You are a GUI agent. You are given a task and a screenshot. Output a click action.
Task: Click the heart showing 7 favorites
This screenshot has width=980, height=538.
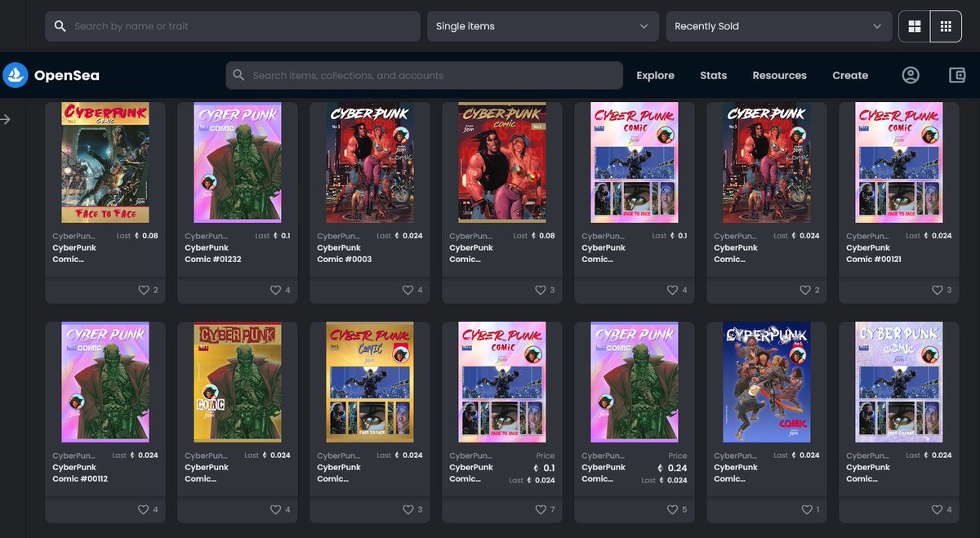click(540, 509)
